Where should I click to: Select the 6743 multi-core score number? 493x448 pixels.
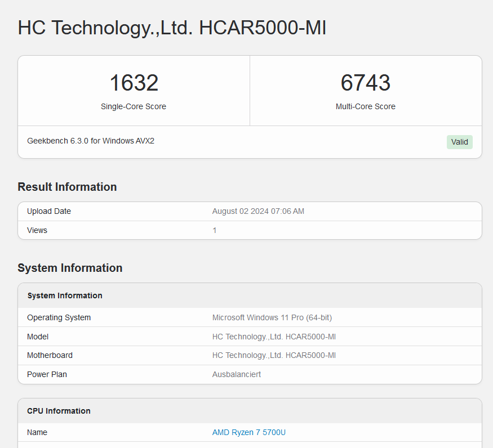coord(365,83)
